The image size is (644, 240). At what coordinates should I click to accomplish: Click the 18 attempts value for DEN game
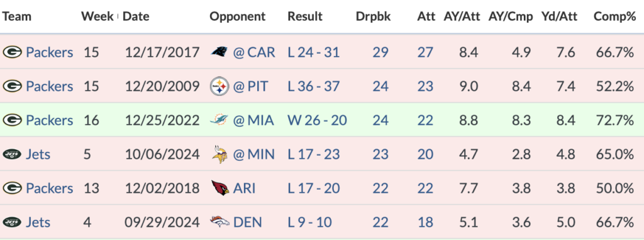[426, 222]
